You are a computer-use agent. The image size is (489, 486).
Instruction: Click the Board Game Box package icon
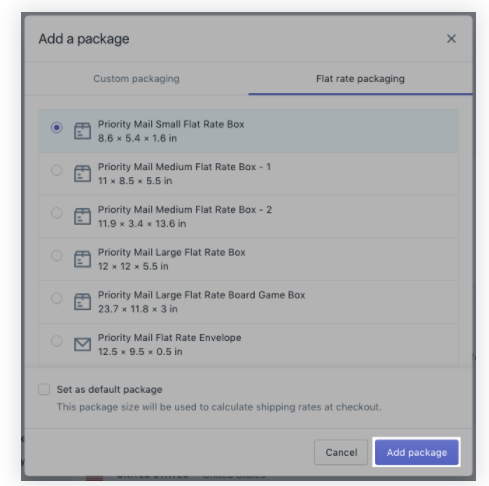click(x=82, y=301)
